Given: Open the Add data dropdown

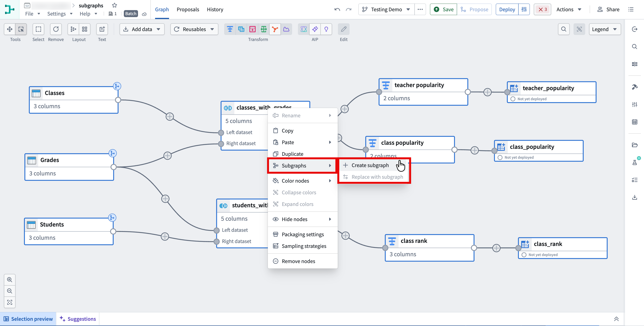Looking at the screenshot, I should pyautogui.click(x=142, y=29).
